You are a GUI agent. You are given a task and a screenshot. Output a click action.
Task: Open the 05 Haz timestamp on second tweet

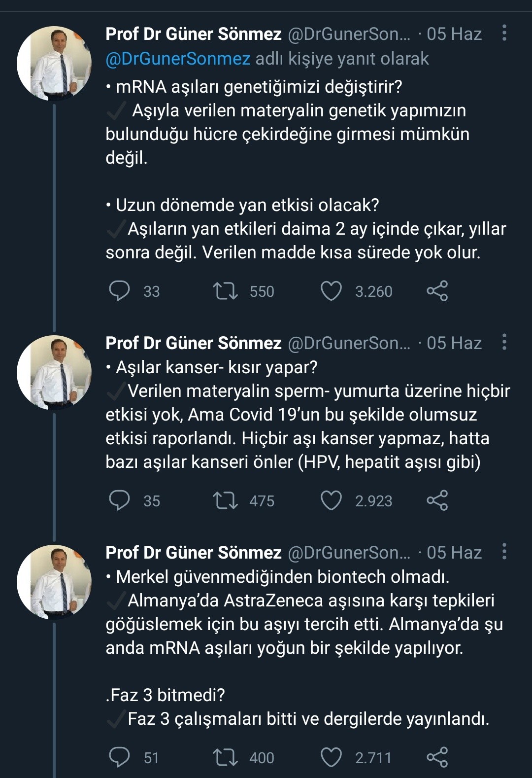[454, 343]
